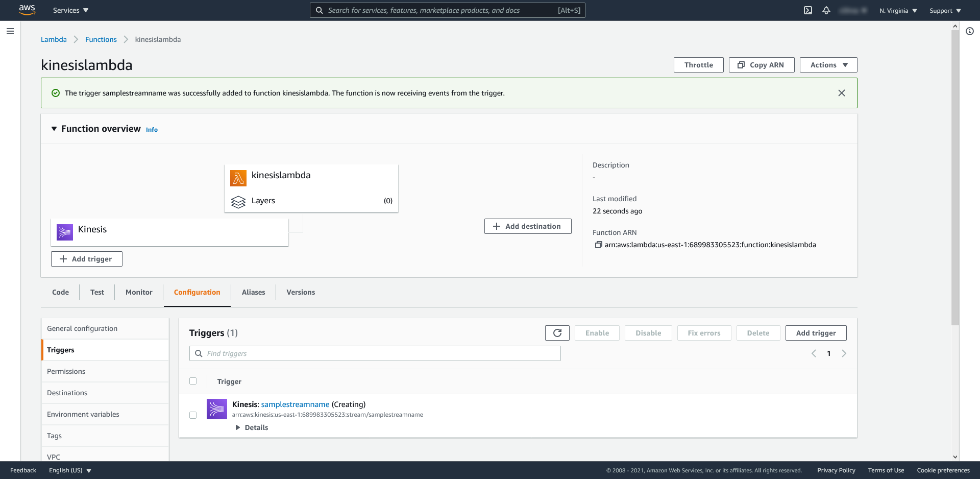Click the samplestreamname stream link
980x479 pixels.
[295, 404]
